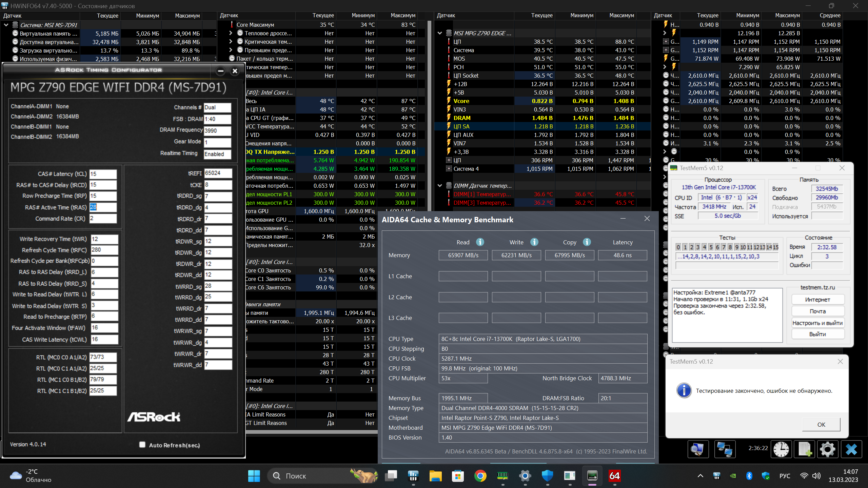
Task: Click the Максимум column header in first panel
Action: 187,16
